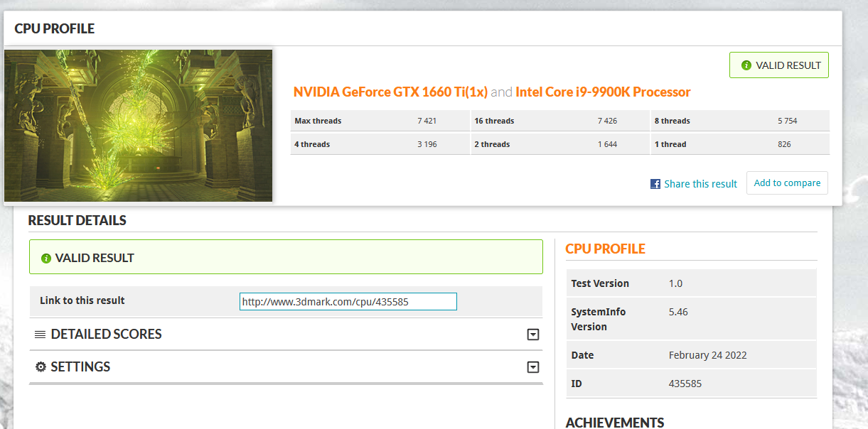
Task: Click the Link to this result label
Action: pos(82,300)
